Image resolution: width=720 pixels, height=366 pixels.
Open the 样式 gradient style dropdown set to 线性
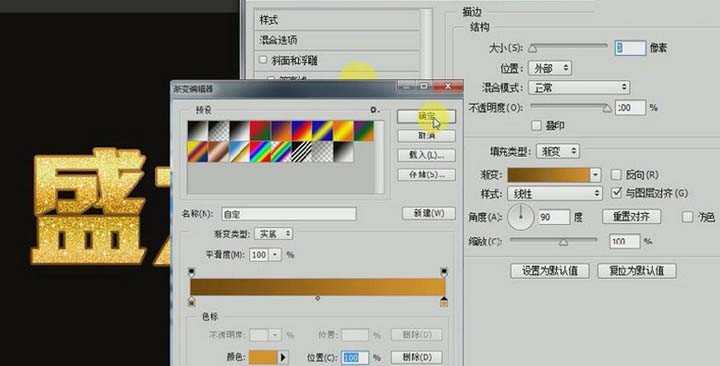click(555, 193)
